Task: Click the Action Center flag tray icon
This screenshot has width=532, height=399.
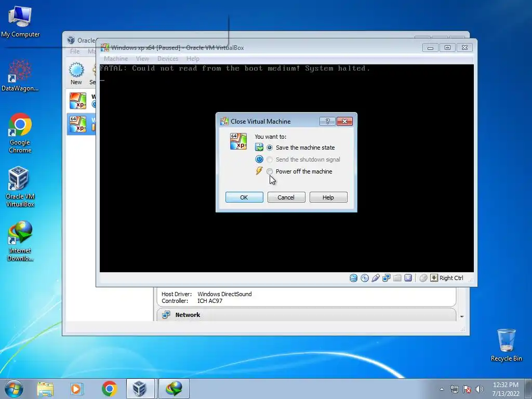Action: click(467, 389)
